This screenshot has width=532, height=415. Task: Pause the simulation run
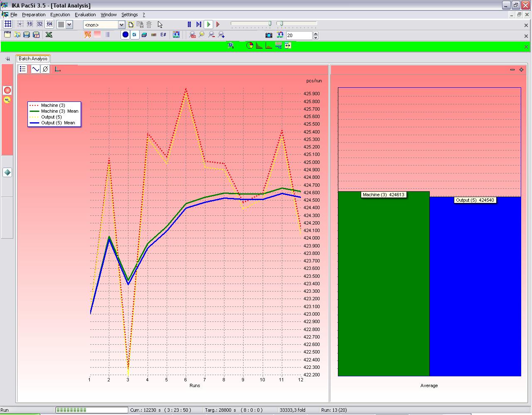(189, 25)
